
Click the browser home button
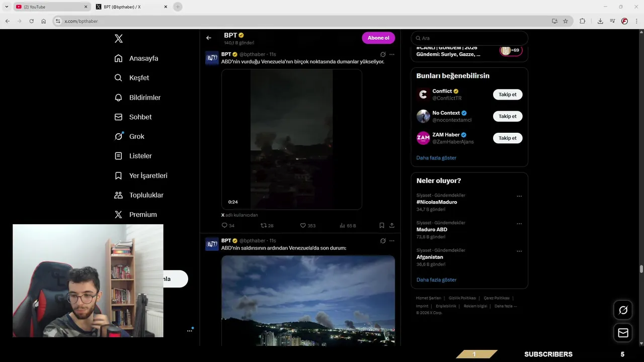tap(44, 21)
